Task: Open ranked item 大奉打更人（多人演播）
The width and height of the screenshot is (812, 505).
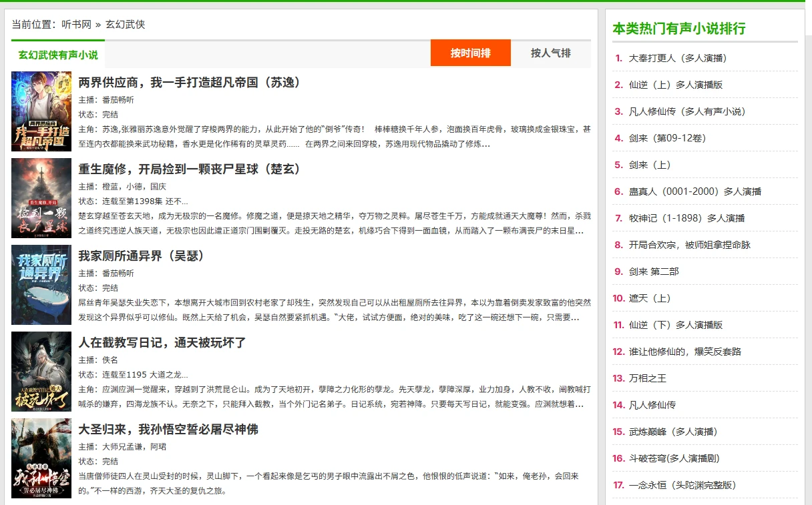Action: click(678, 58)
